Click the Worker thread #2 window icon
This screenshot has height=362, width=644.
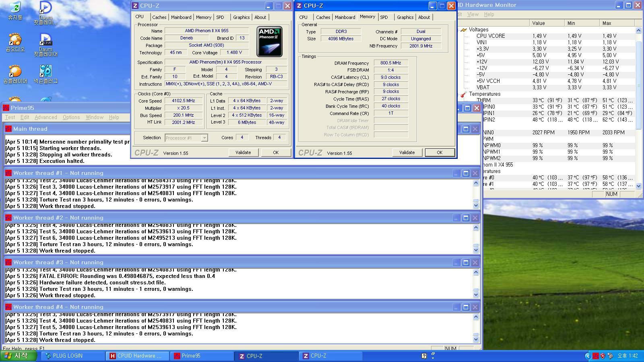pos(8,218)
